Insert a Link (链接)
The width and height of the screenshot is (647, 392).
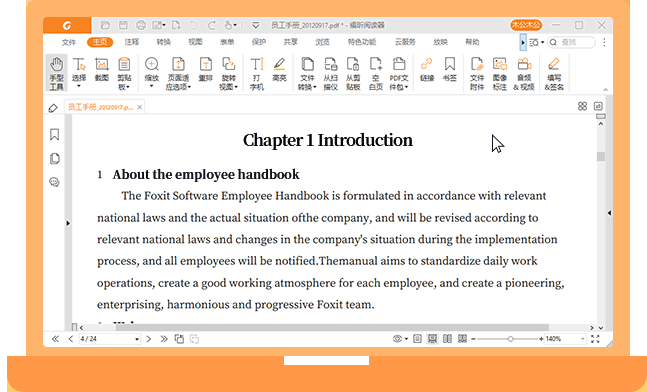(427, 69)
